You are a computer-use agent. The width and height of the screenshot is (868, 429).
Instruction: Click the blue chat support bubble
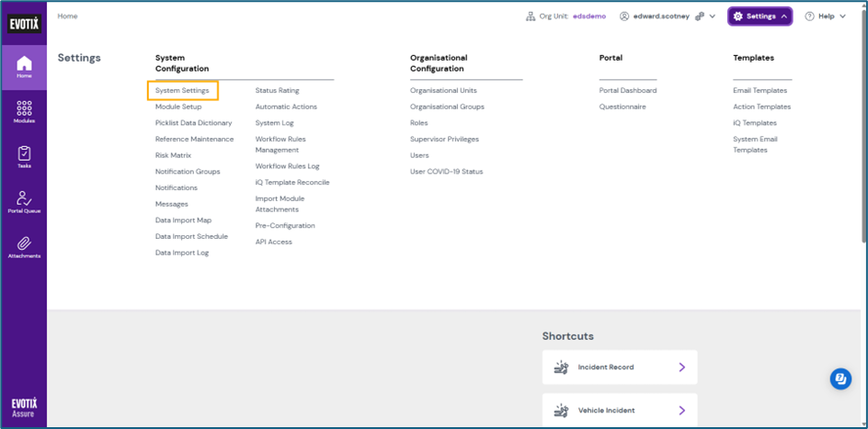click(x=840, y=378)
